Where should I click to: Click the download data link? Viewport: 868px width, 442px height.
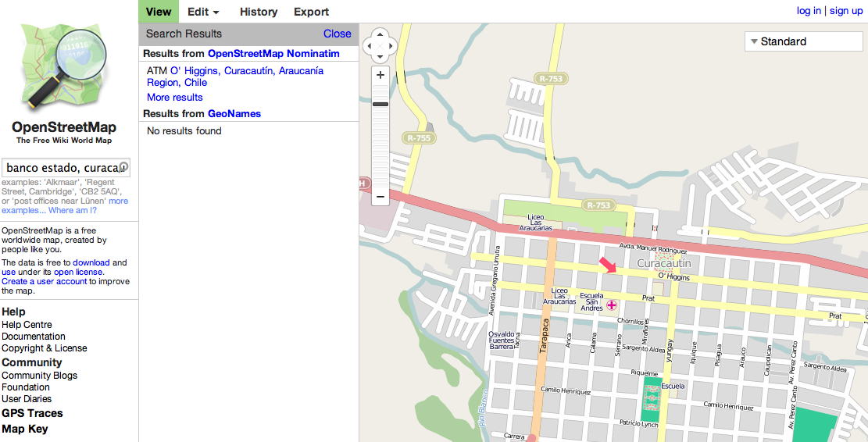pos(91,262)
